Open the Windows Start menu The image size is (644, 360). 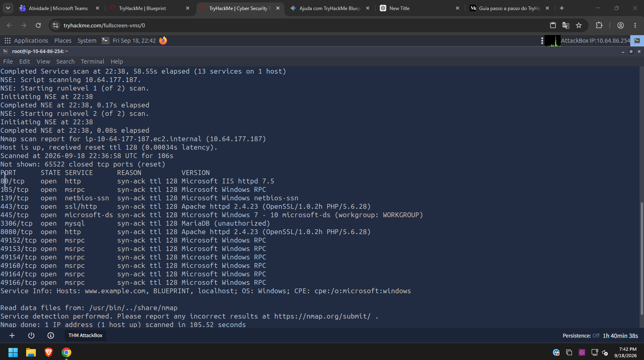[13, 352]
